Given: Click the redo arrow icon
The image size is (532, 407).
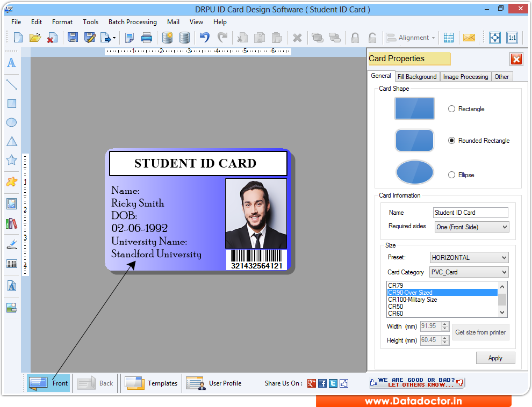Looking at the screenshot, I should [222, 37].
